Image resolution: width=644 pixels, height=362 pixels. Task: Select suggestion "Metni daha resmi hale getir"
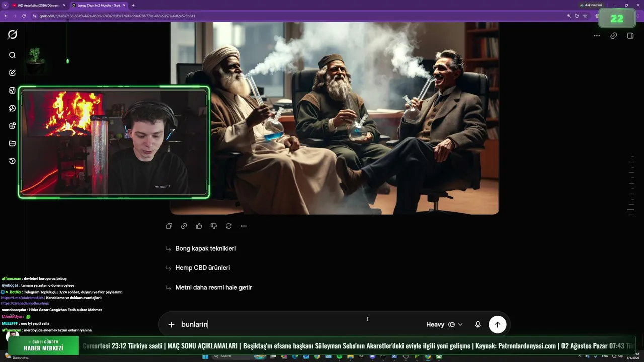[213, 287]
